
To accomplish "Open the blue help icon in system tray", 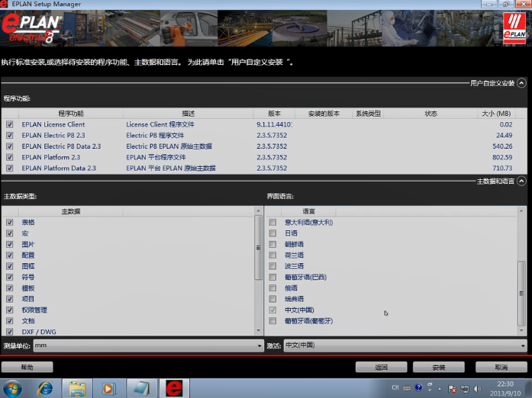I will (419, 387).
